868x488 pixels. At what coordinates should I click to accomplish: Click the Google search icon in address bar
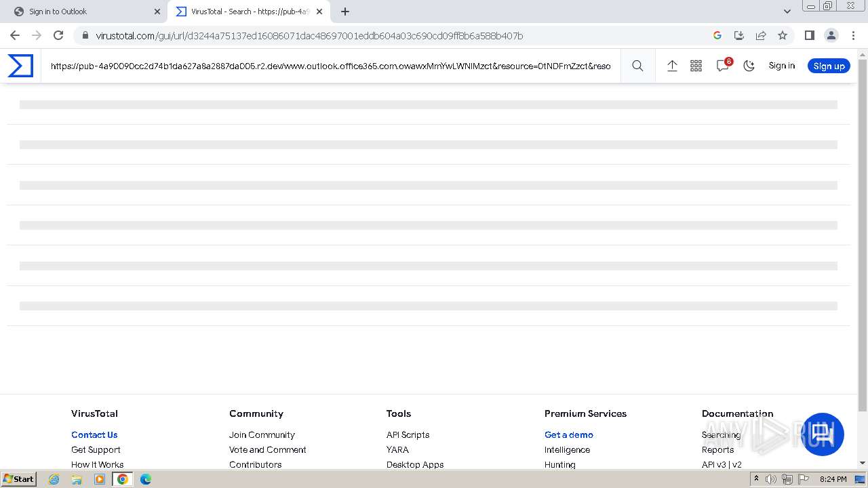click(x=717, y=35)
